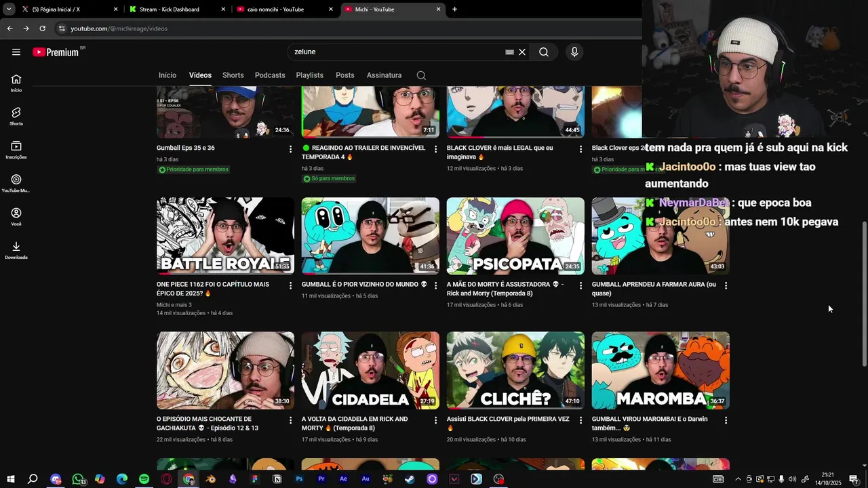This screenshot has height=488, width=868.
Task: Switch to Stream - Kick Dashboard tab
Action: click(176, 9)
